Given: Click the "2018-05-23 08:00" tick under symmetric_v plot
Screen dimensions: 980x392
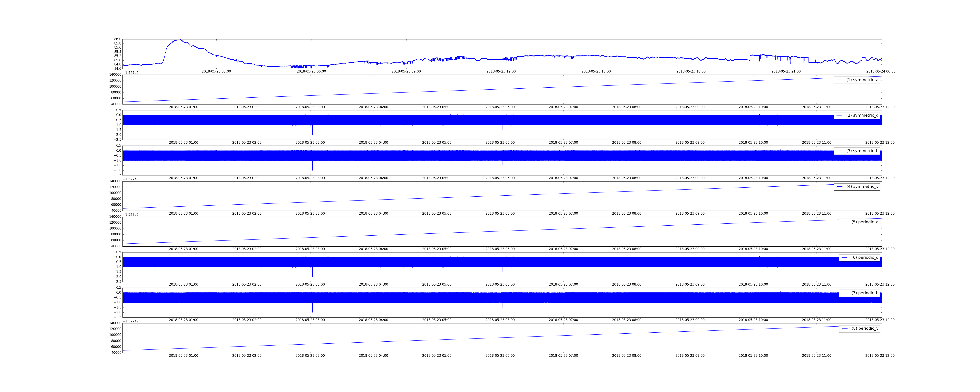Looking at the screenshot, I should [627, 213].
